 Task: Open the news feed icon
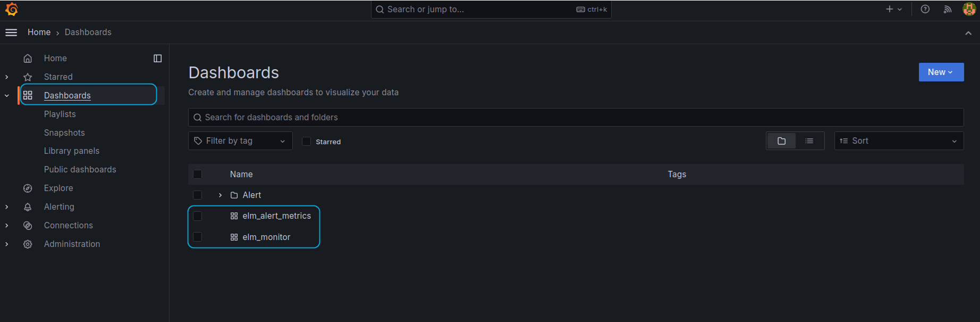[x=947, y=9]
